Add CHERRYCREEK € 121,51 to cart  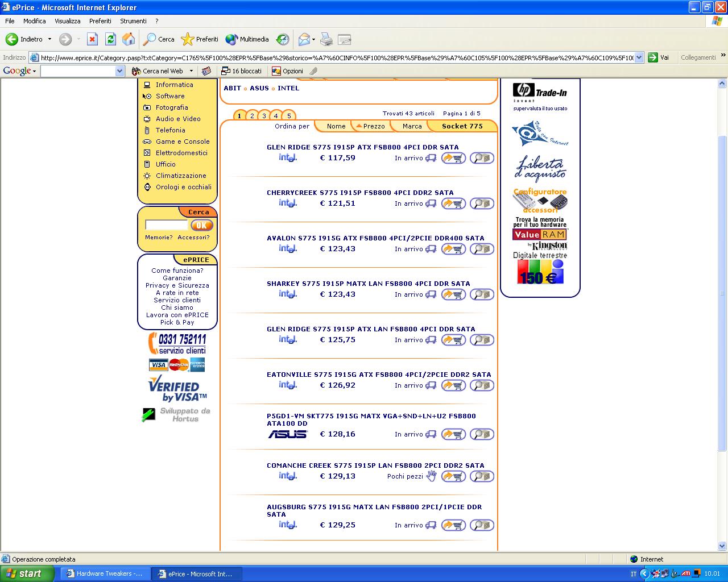(453, 203)
